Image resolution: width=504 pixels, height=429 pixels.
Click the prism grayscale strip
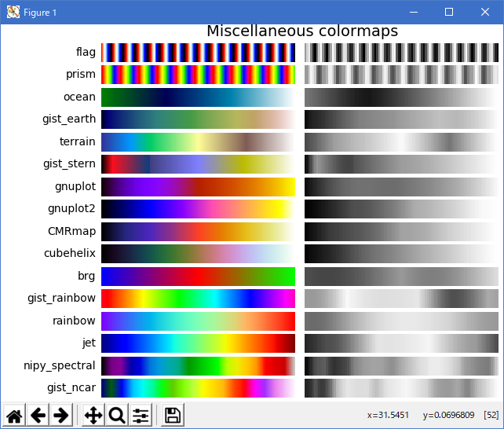click(x=401, y=75)
